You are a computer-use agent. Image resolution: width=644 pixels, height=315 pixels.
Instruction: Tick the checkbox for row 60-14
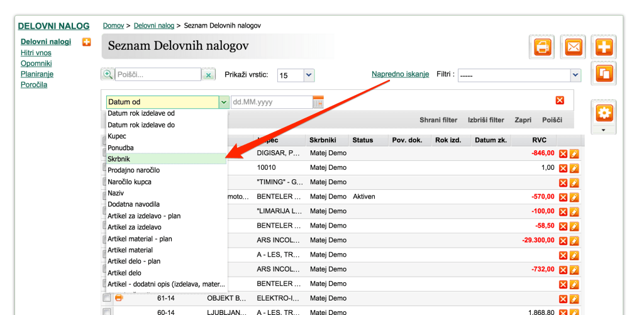[107, 312]
